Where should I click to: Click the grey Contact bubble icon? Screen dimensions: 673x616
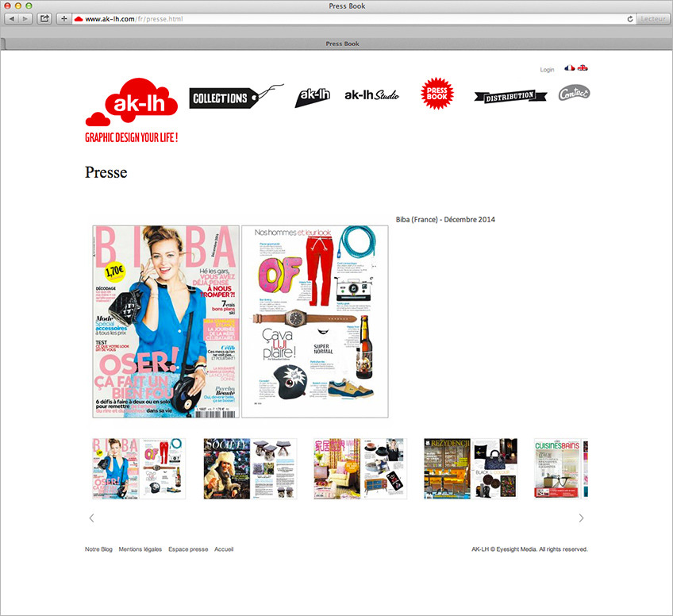574,94
